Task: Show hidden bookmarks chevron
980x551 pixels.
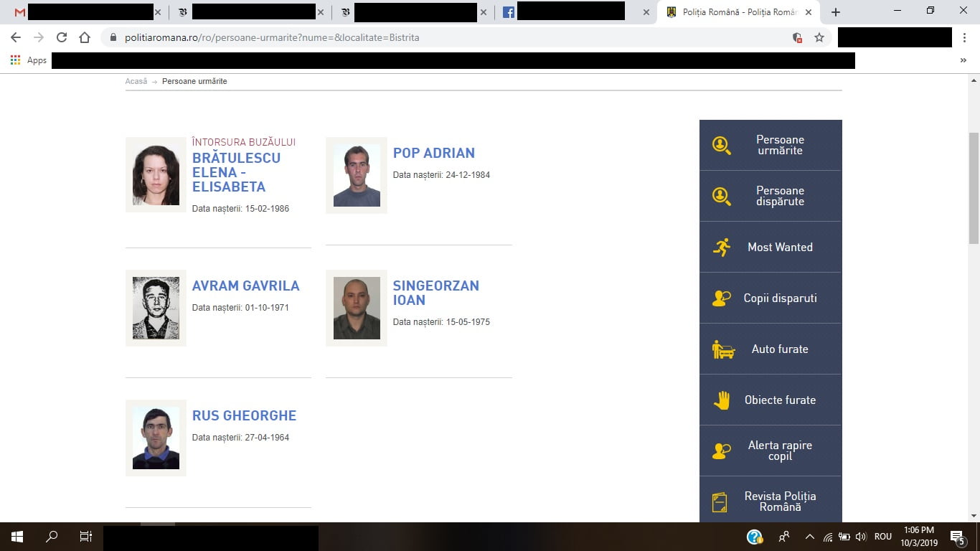Action: pos(963,60)
